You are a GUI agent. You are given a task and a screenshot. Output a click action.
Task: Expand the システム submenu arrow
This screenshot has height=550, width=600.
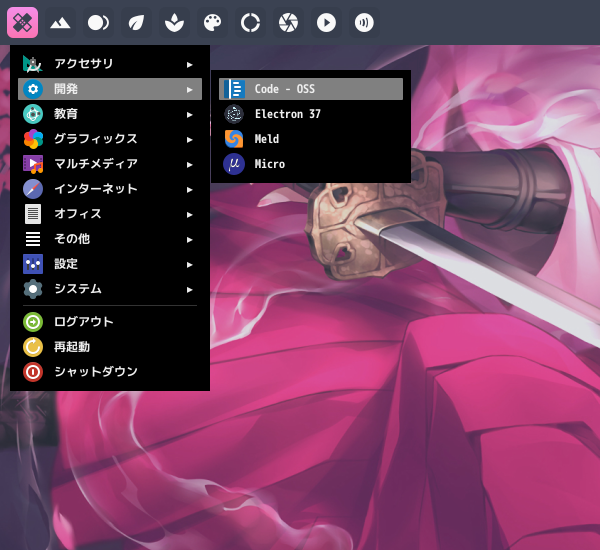(189, 290)
